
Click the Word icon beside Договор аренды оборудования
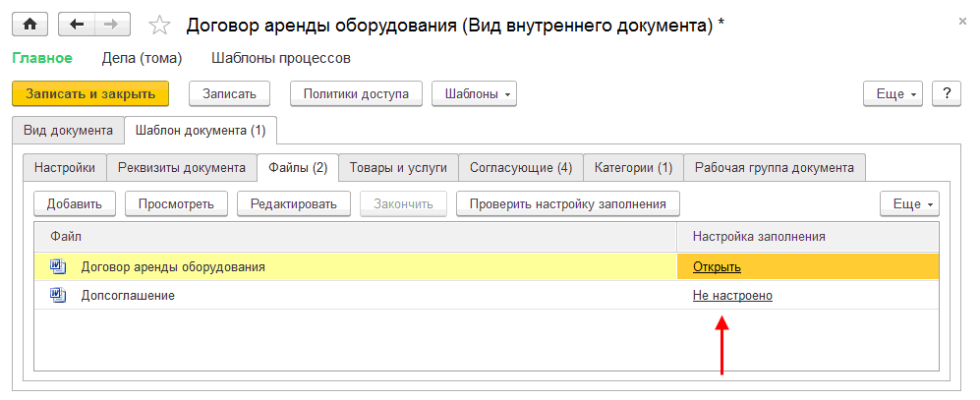point(57,265)
